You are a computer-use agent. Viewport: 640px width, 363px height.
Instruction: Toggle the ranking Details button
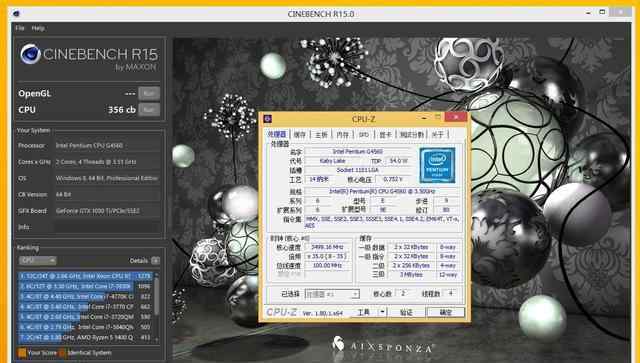pos(156,261)
